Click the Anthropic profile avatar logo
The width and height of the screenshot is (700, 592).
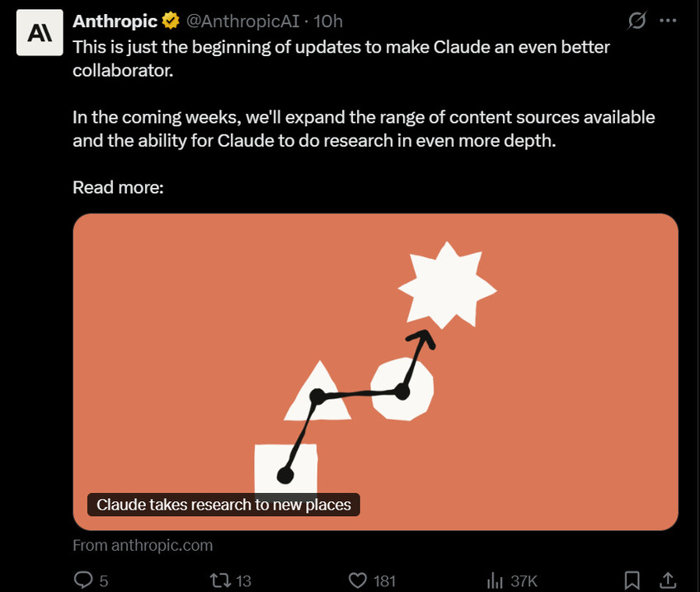[x=40, y=33]
